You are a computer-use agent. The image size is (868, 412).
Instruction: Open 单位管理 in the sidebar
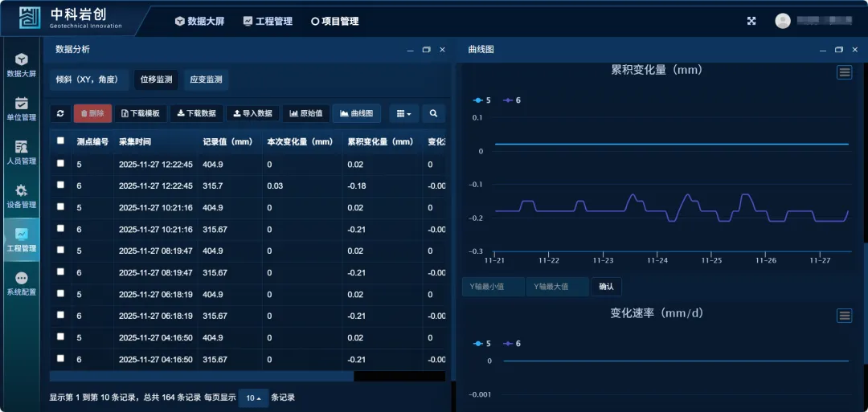coord(22,108)
